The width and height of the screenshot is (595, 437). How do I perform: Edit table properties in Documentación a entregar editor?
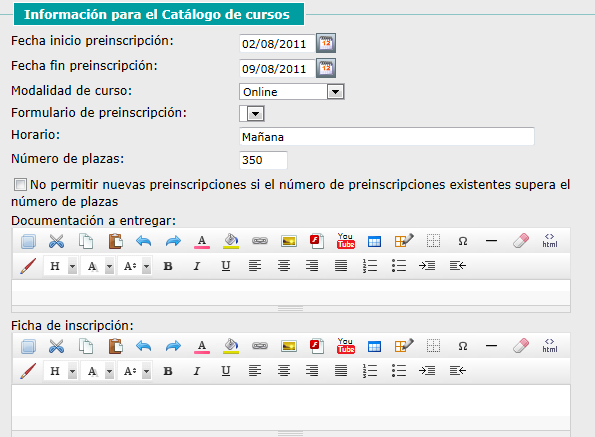[404, 241]
